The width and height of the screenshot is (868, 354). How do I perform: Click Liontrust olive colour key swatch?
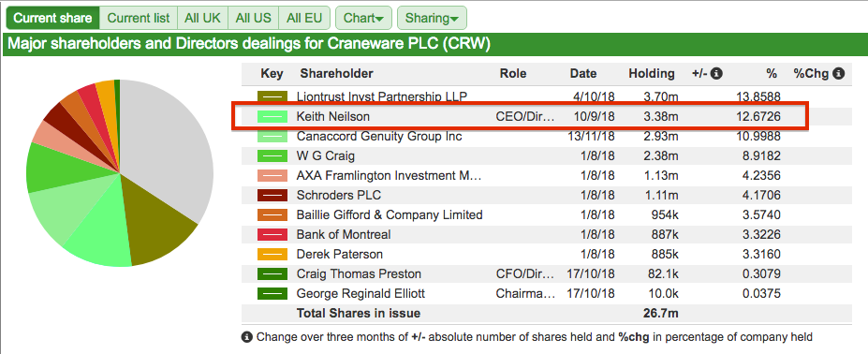click(272, 97)
